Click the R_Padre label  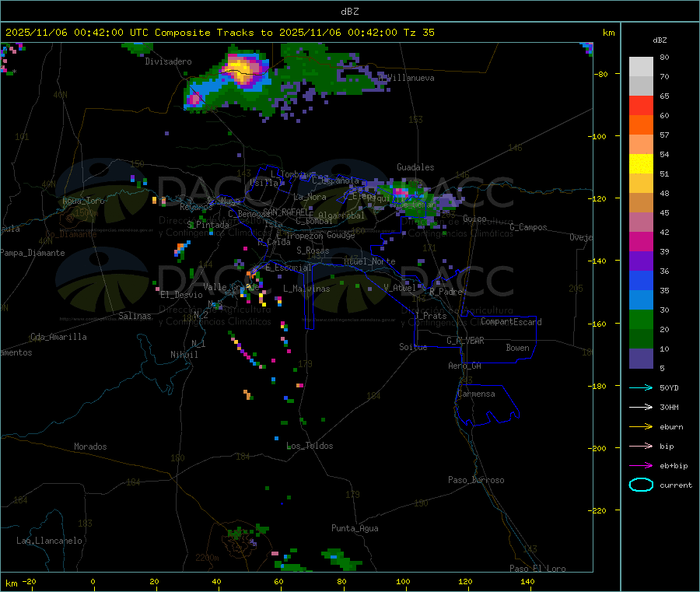click(446, 292)
